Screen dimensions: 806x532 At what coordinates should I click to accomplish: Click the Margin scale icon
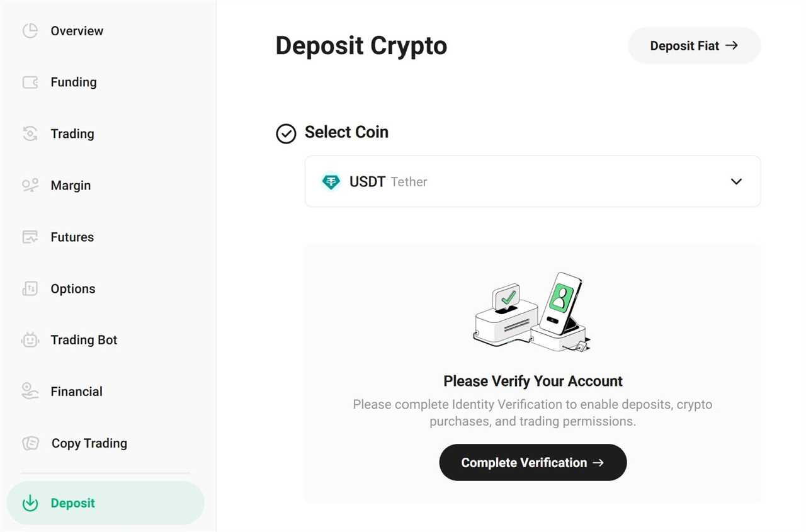tap(30, 185)
